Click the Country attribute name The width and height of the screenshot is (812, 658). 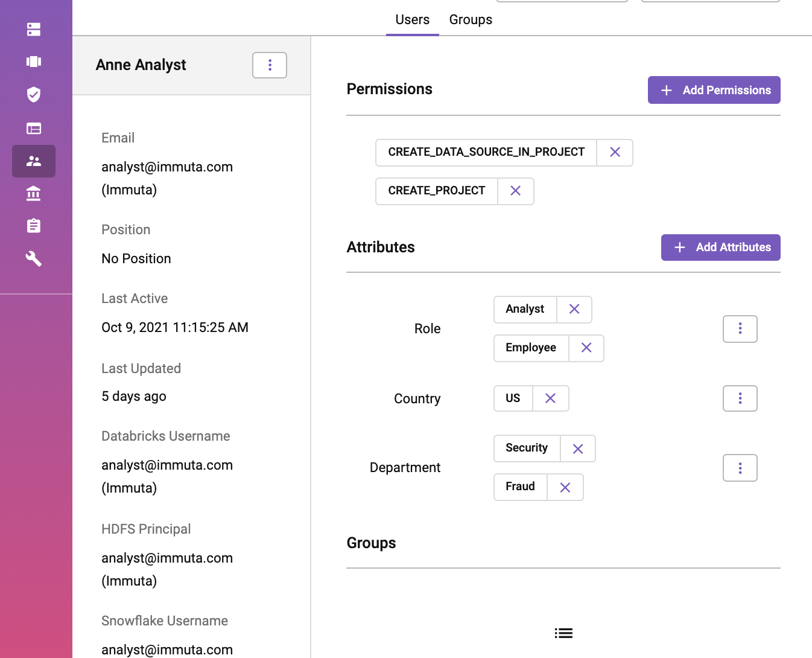click(417, 398)
